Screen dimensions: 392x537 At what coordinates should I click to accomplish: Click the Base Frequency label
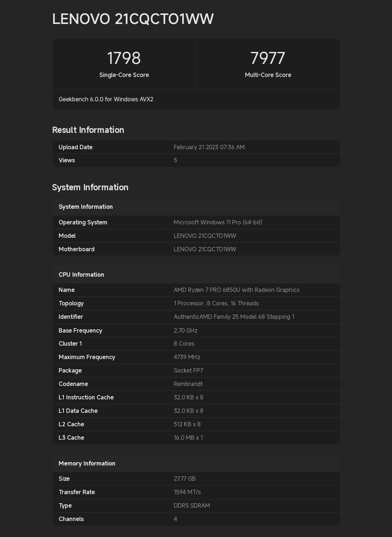point(80,330)
